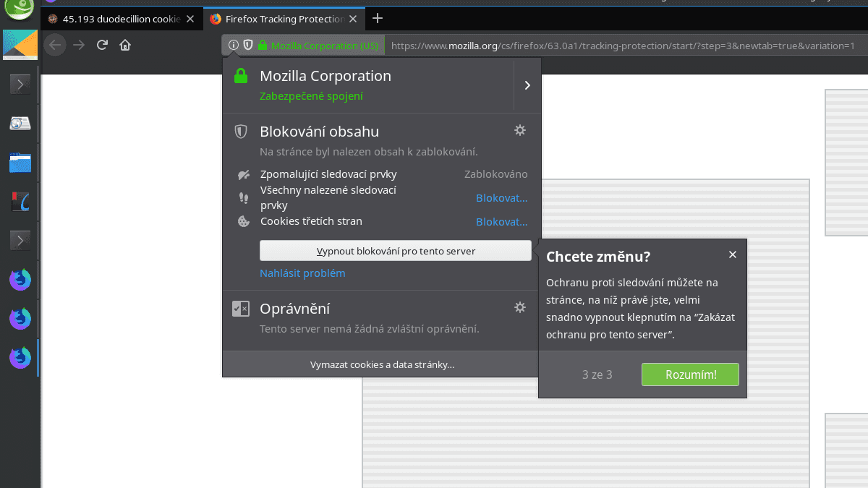This screenshot has height=488, width=868.
Task: Click Vypnout blokování pro tento server
Action: click(x=395, y=250)
